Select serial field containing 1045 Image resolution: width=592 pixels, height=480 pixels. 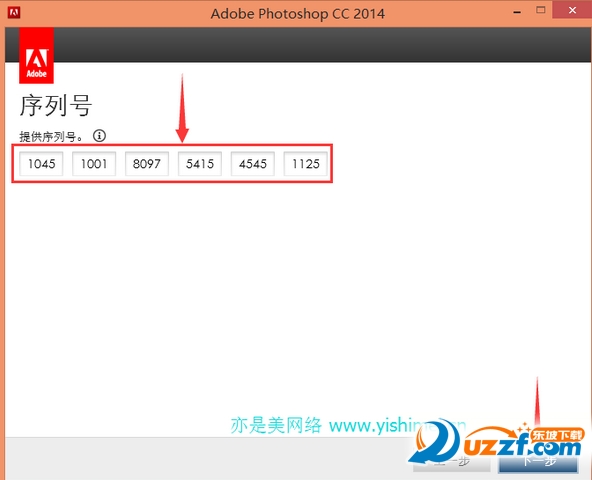tap(41, 164)
